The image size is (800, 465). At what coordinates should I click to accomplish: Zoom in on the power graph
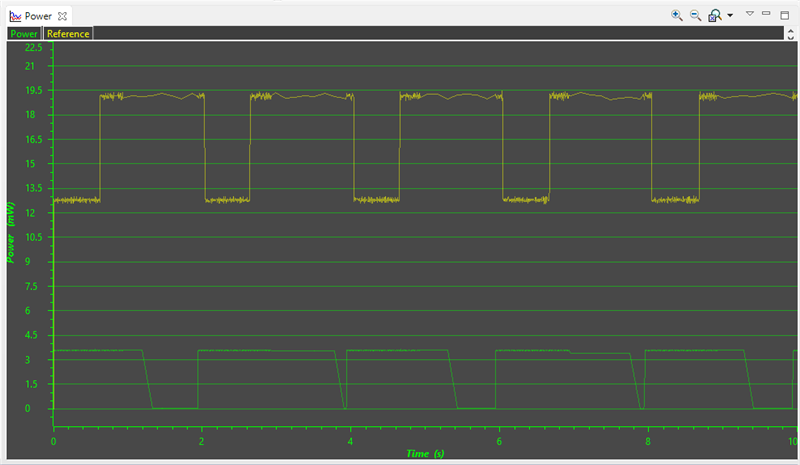point(677,15)
